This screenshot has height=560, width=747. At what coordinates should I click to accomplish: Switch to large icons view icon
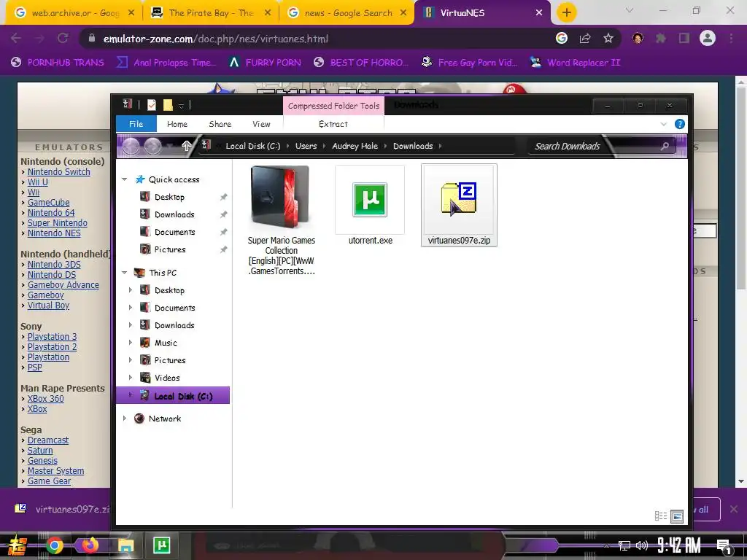coord(676,516)
